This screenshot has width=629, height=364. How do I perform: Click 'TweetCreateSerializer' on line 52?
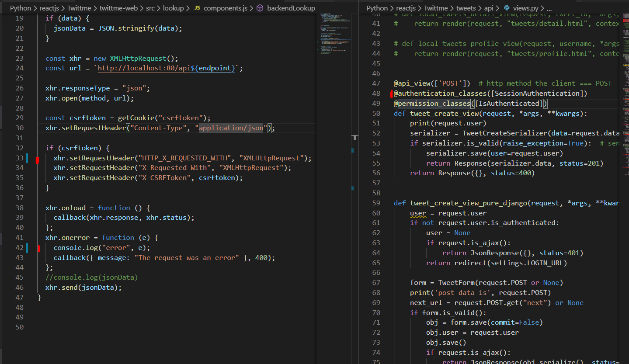[x=505, y=133]
